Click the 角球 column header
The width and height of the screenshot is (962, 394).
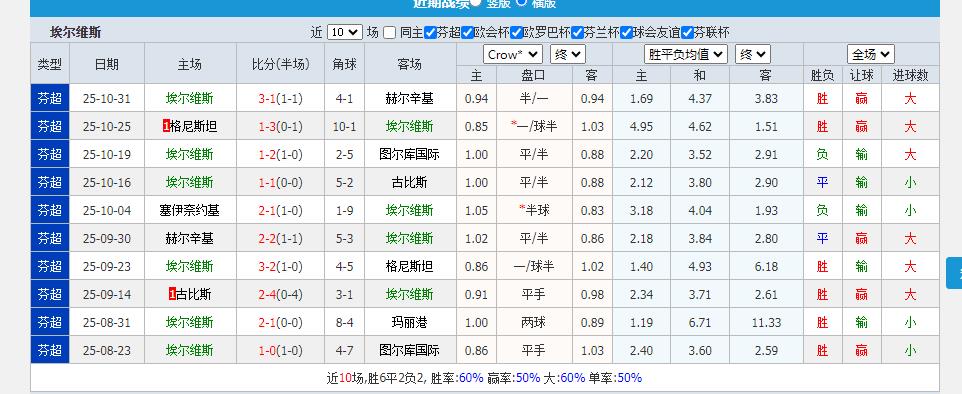(x=344, y=64)
